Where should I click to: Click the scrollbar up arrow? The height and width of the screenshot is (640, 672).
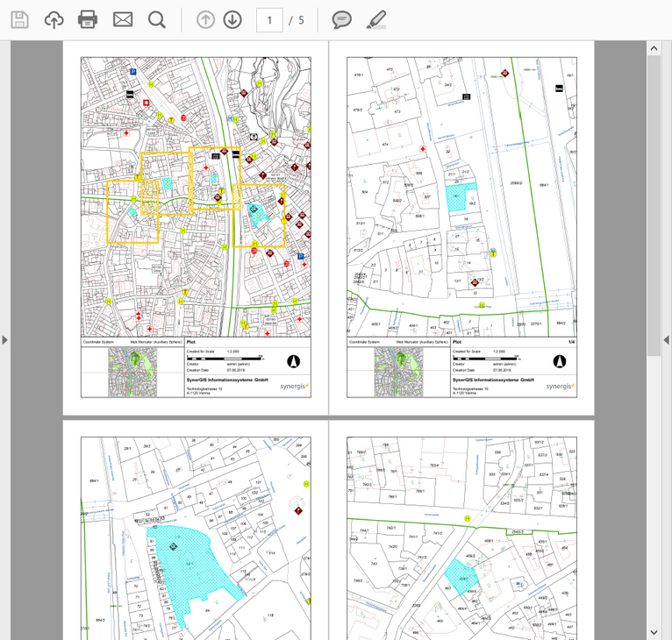(654, 48)
